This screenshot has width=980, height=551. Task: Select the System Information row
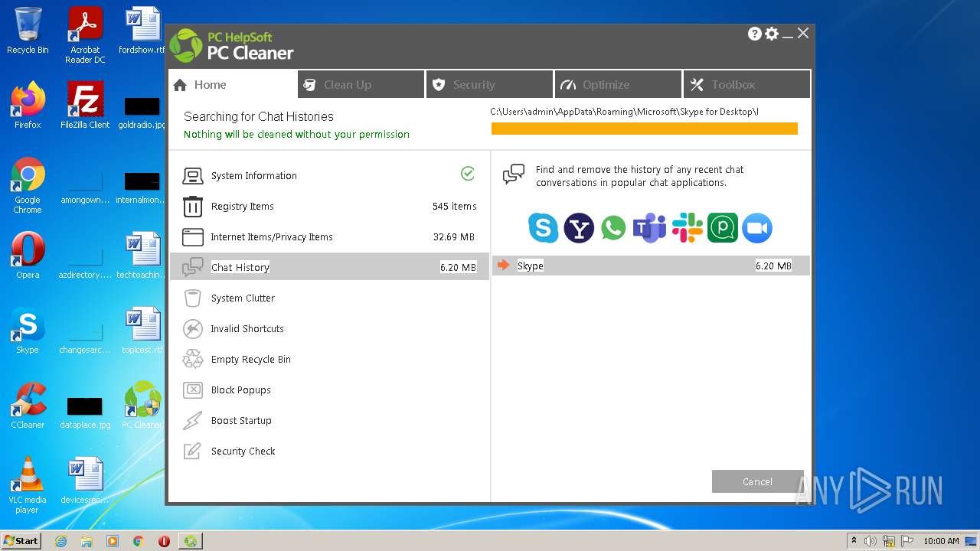point(329,175)
